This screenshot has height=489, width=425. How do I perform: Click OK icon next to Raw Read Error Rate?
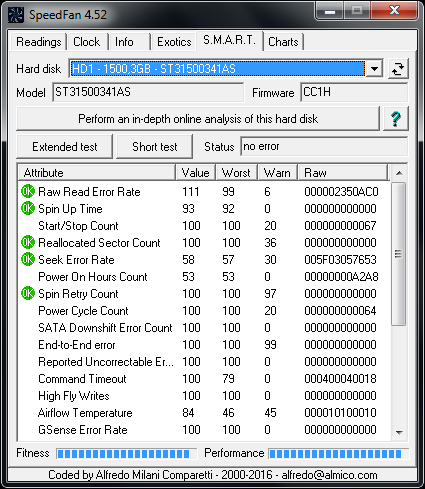pos(28,191)
